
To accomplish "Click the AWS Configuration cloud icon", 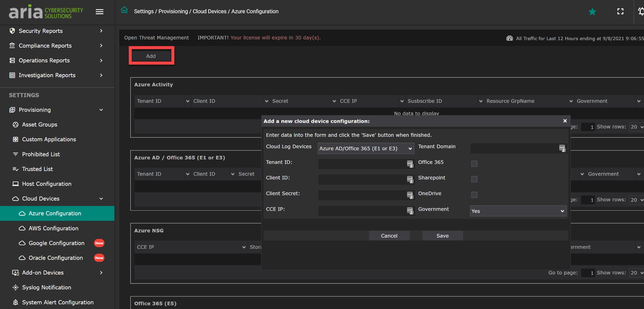I will point(22,228).
